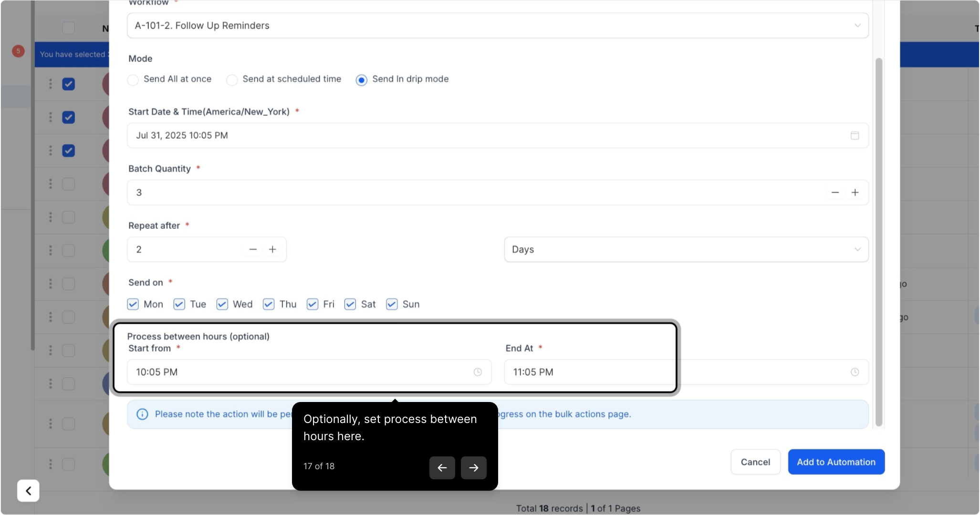980x515 pixels.
Task: Untick the Sun checkbox
Action: pyautogui.click(x=392, y=304)
